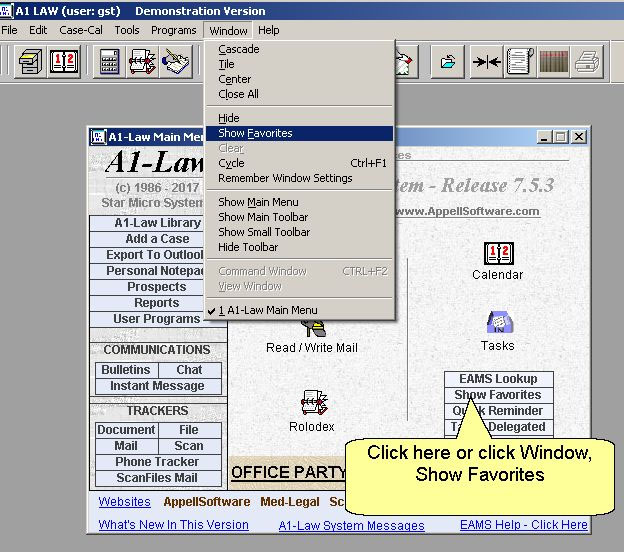Open the calculator toolbar icon
This screenshot has height=552, width=624.
pyautogui.click(x=109, y=62)
